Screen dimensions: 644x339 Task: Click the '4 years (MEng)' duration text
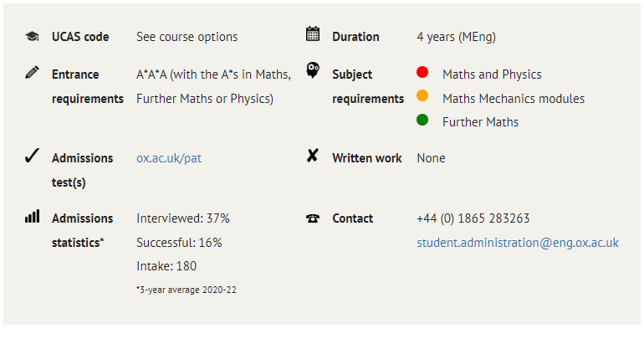pos(457,37)
